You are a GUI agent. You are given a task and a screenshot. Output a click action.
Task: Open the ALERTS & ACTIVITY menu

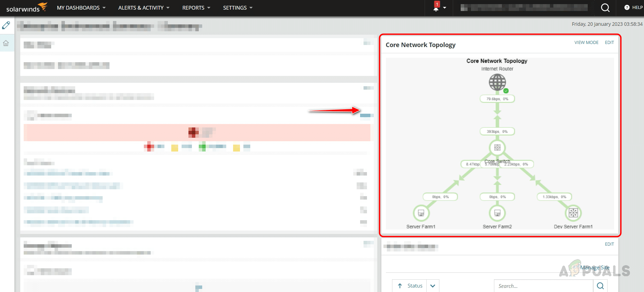click(144, 8)
